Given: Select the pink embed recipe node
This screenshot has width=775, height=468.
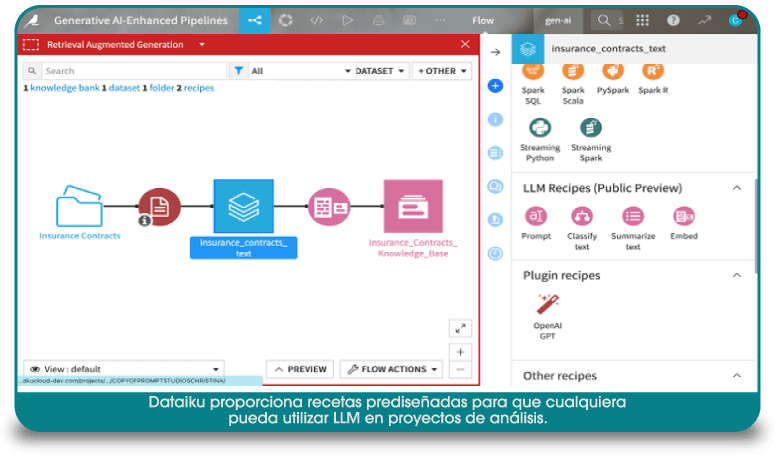Looking at the screenshot, I should click(x=329, y=207).
